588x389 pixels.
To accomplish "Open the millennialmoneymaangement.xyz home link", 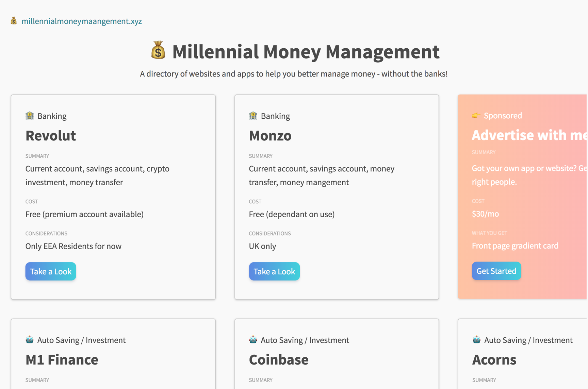I will pyautogui.click(x=82, y=21).
